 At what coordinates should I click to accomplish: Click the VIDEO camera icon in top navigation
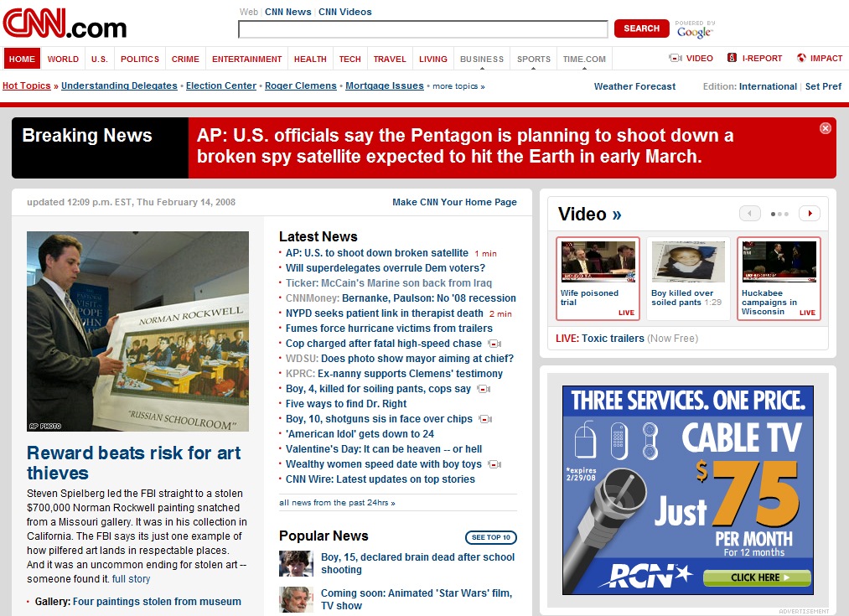pyautogui.click(x=675, y=58)
